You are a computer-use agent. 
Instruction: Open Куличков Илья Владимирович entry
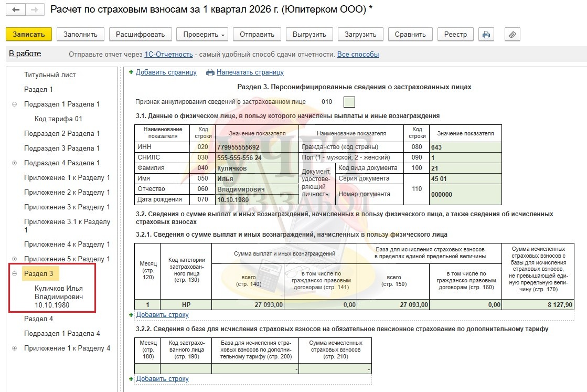tap(58, 296)
